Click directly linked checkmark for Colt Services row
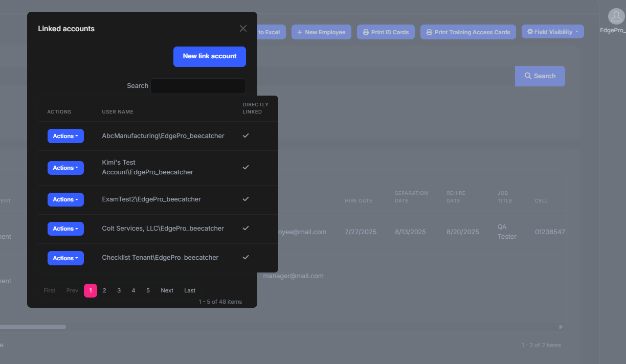 click(246, 228)
